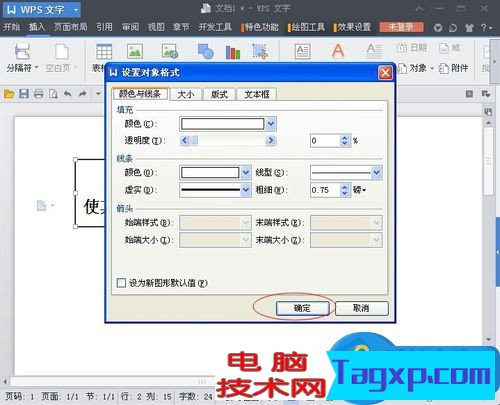Click the print icon in quick toolbar
Image resolution: width=500 pixels, height=405 pixels.
(39, 94)
